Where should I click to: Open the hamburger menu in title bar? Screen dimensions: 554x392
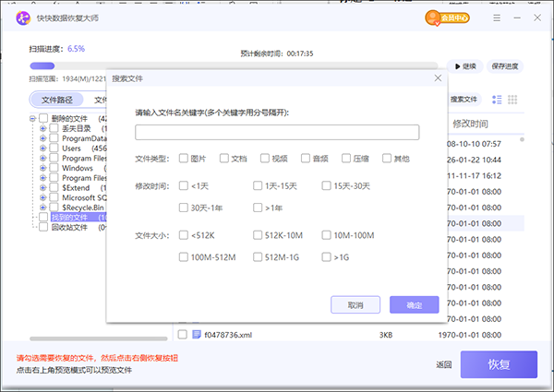(x=497, y=18)
